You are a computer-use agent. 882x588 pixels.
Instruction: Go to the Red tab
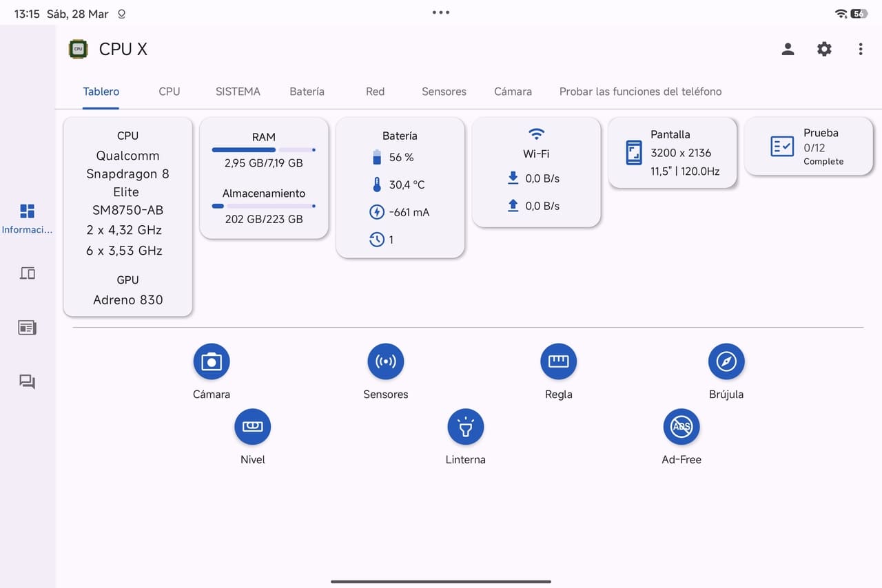coord(375,92)
